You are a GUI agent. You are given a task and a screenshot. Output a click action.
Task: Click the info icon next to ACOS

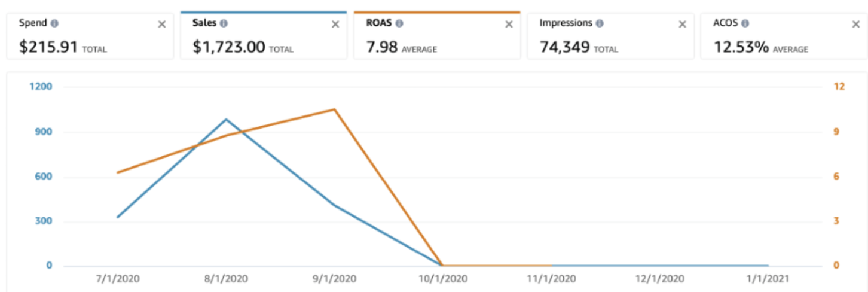745,23
